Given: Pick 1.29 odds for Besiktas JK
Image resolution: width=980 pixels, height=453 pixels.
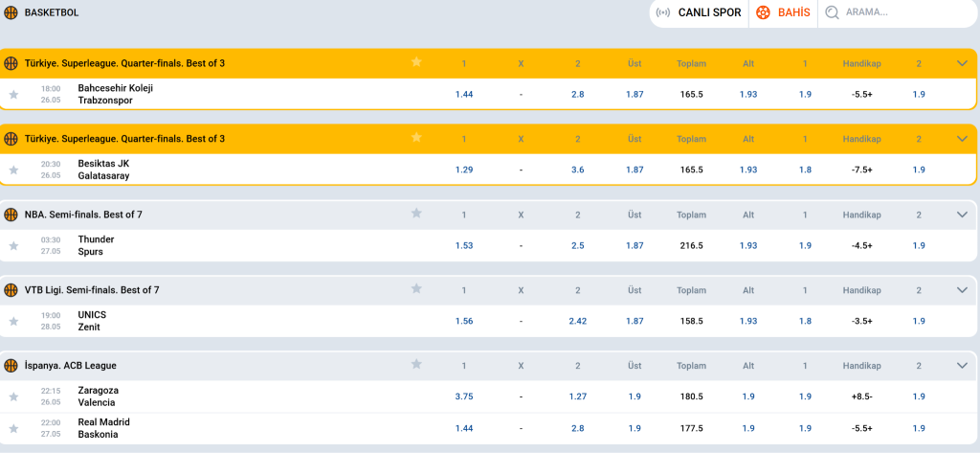Looking at the screenshot, I should 464,170.
